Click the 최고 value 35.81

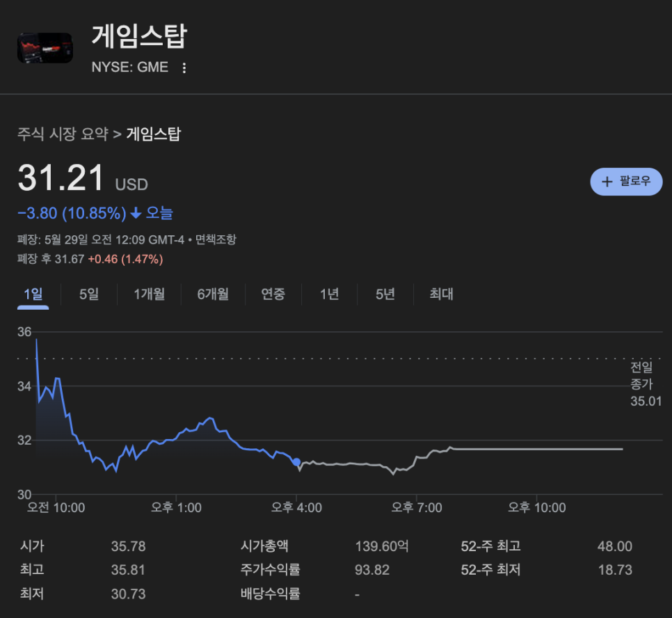[x=128, y=570]
